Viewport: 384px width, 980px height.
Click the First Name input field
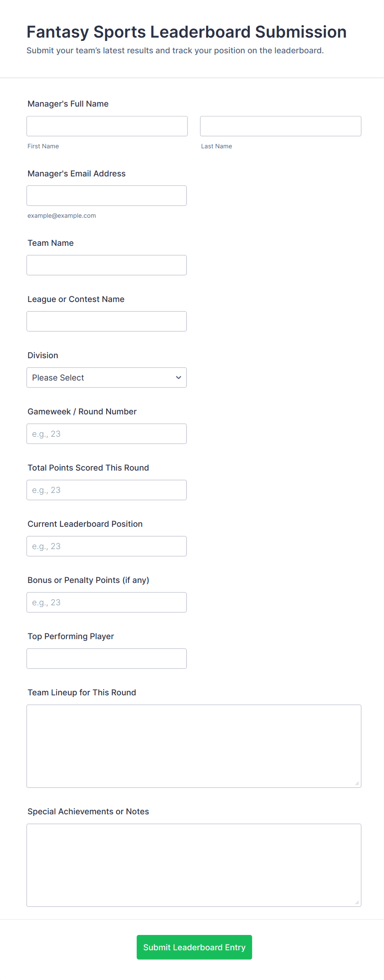click(x=107, y=126)
